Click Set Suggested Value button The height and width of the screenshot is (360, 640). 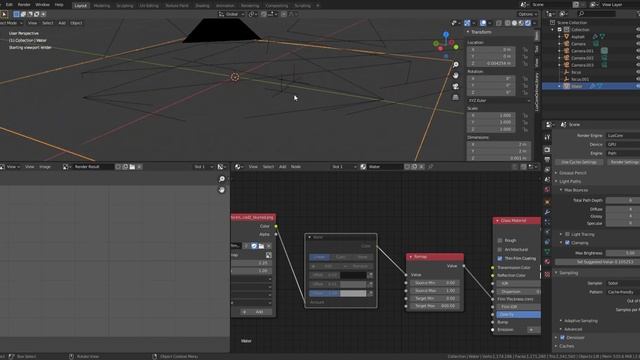point(598,262)
